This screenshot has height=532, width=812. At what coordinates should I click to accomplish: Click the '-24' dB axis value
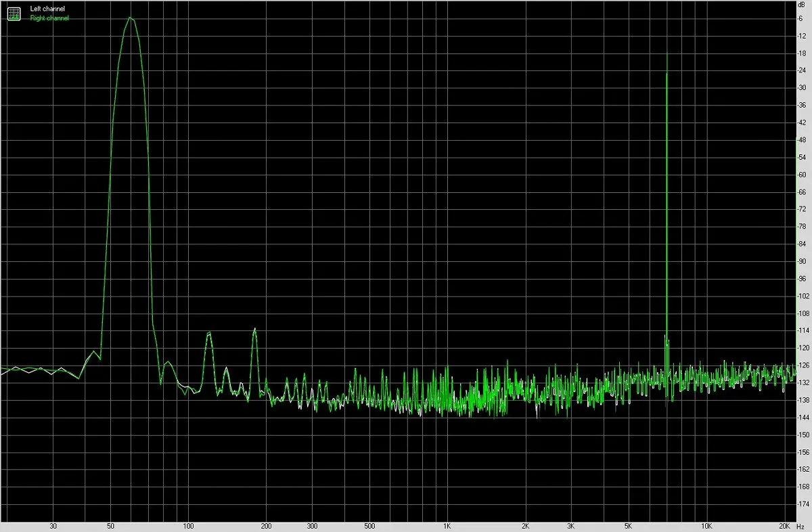(x=802, y=70)
